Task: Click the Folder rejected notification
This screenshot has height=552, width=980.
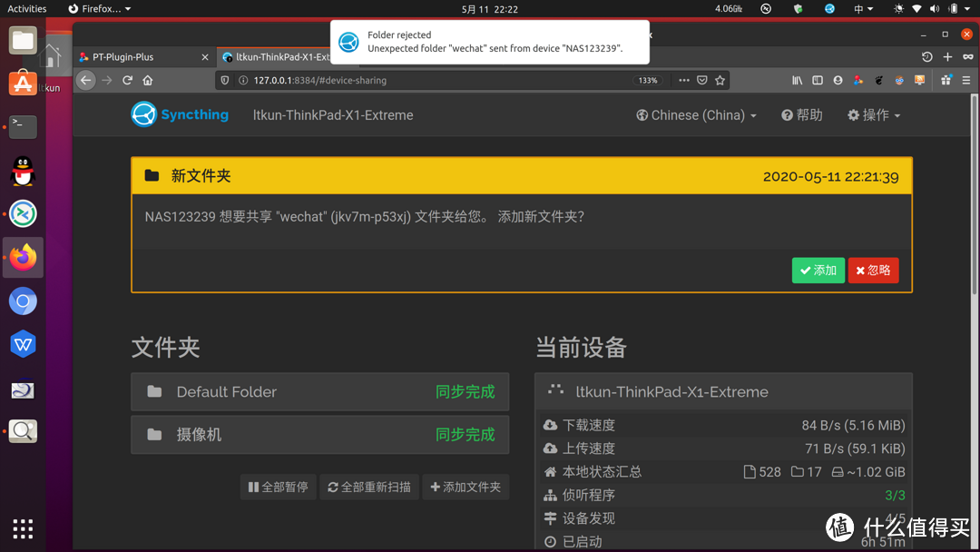Action: pyautogui.click(x=490, y=42)
